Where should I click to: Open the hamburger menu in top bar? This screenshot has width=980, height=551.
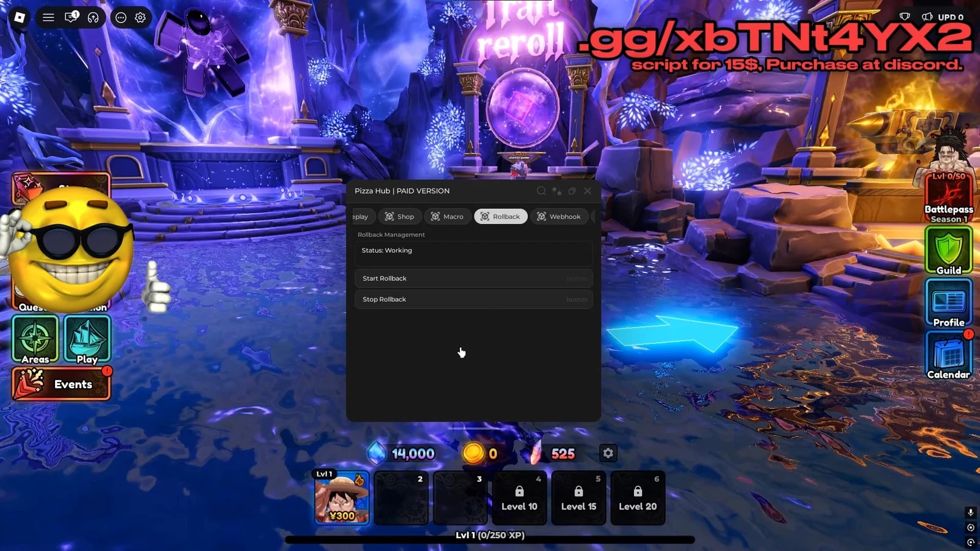coord(48,17)
